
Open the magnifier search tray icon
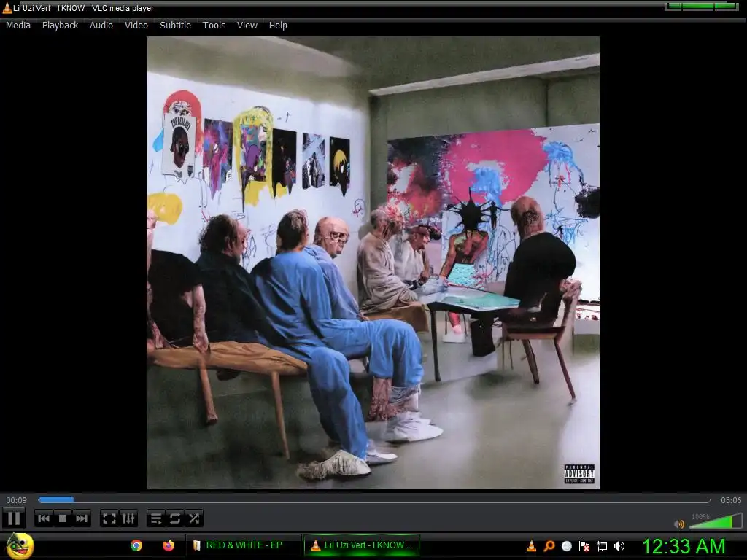pos(549,546)
